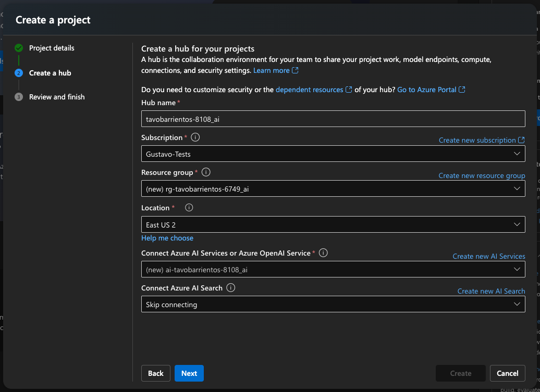This screenshot has height=392, width=540.
Task: Click the Azure AI Search info icon
Action: click(x=231, y=288)
